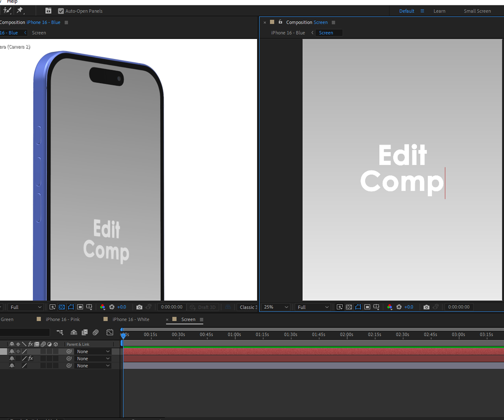Toggle the fx switch on the second layer
The width and height of the screenshot is (504, 420).
coord(30,358)
